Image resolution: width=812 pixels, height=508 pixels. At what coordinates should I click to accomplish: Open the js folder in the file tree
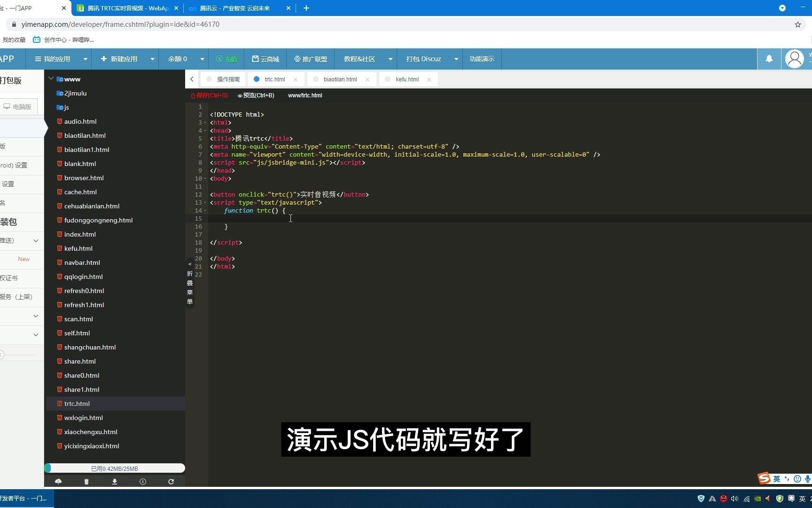click(63, 107)
